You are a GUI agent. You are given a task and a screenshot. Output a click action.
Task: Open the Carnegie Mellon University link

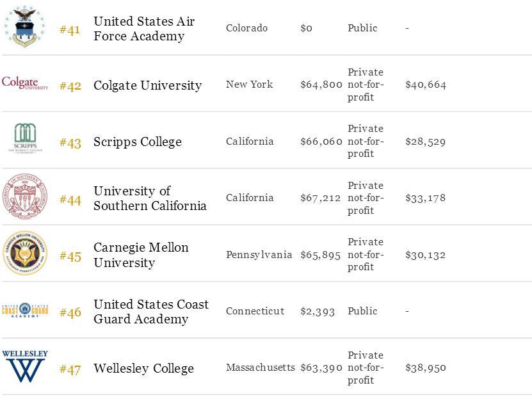point(141,255)
